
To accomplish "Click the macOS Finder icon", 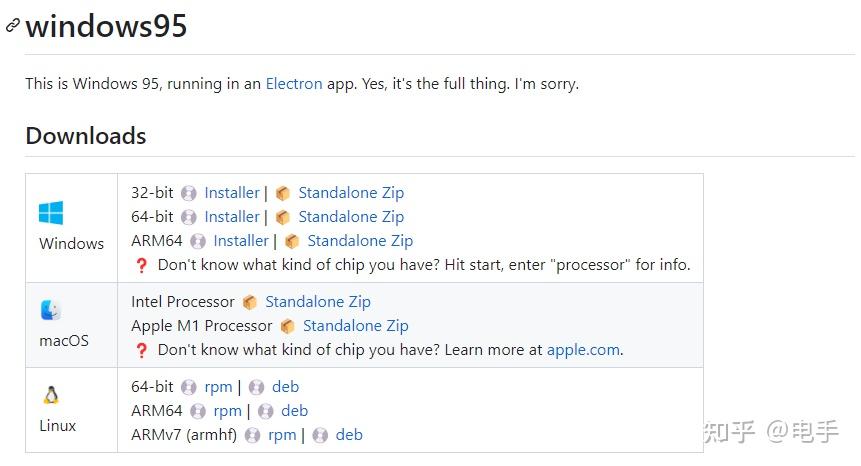I will [x=51, y=310].
